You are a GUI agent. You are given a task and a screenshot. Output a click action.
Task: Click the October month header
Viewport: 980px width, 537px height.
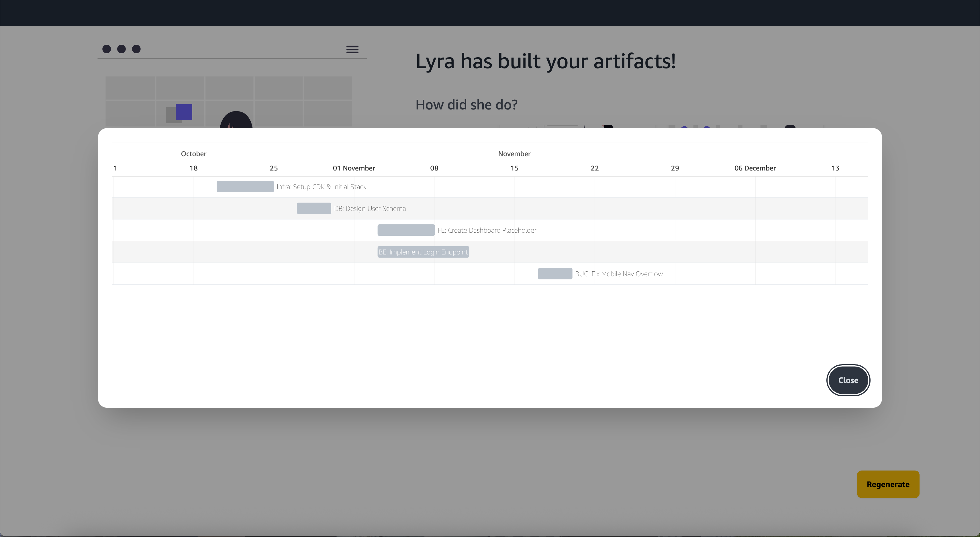(x=193, y=154)
